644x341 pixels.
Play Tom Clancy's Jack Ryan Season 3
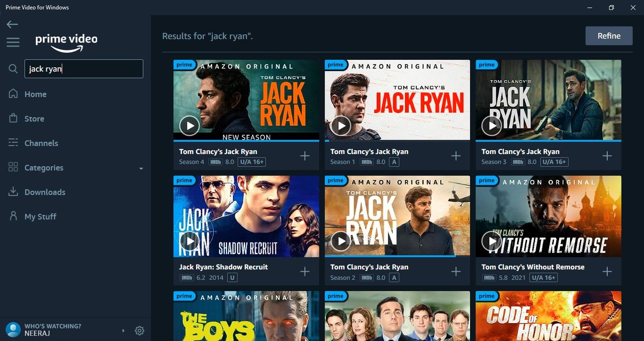click(x=492, y=126)
